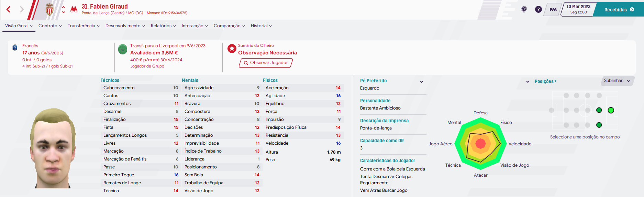
Task: Click Fabien Giraud's face portrait
Action: click(x=53, y=148)
